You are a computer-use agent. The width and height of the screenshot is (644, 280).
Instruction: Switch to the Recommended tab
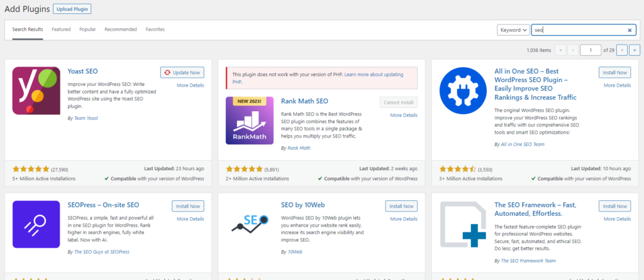coord(121,30)
